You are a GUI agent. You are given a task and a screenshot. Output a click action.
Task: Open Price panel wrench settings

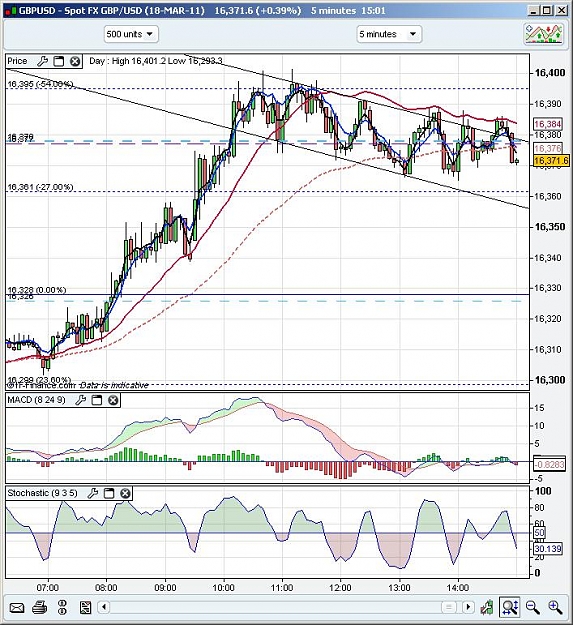42,61
